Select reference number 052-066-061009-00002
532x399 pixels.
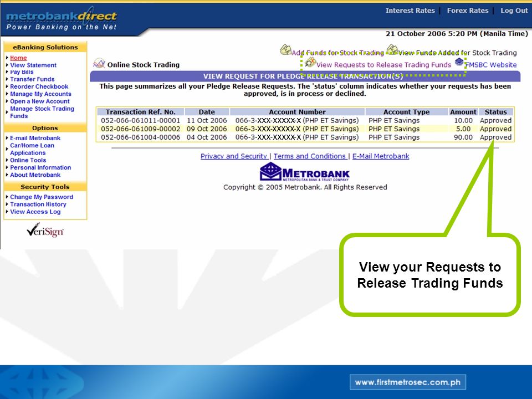pos(140,129)
